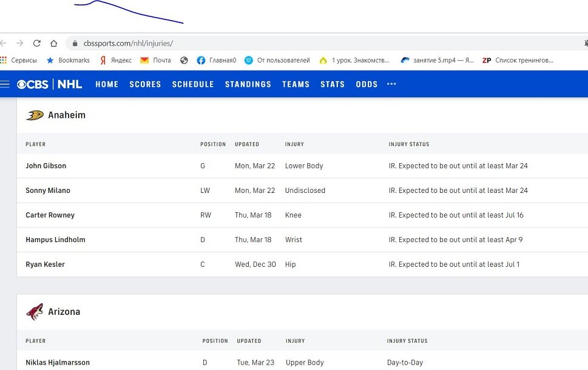588x370 pixels.
Task: Click the status ending Jul 1
Action: pos(454,264)
